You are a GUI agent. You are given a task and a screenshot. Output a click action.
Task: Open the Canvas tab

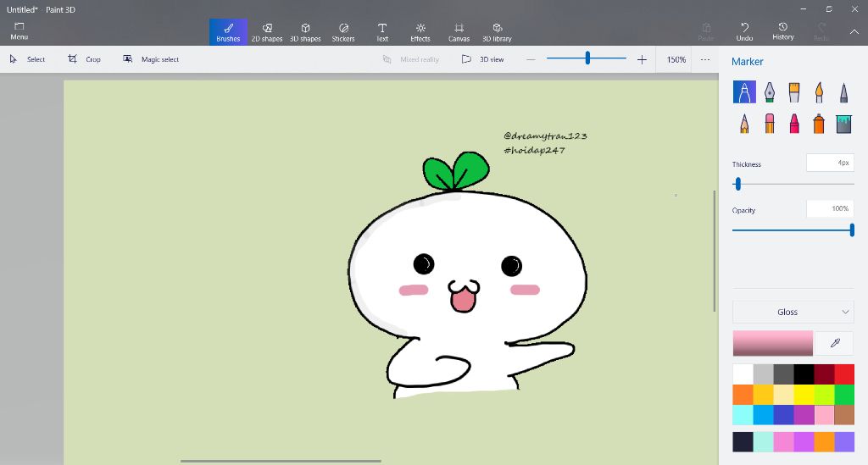[459, 32]
